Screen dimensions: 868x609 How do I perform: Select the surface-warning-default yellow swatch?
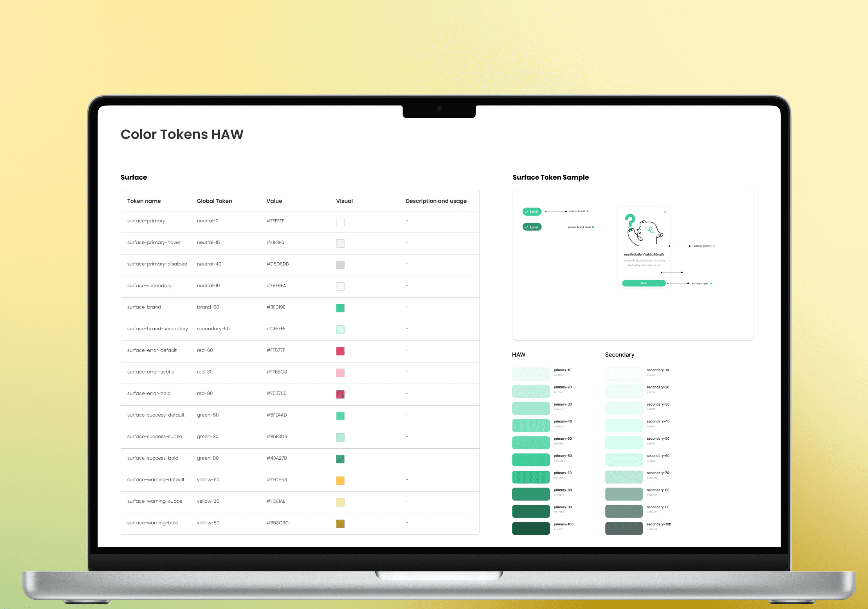tap(340, 480)
